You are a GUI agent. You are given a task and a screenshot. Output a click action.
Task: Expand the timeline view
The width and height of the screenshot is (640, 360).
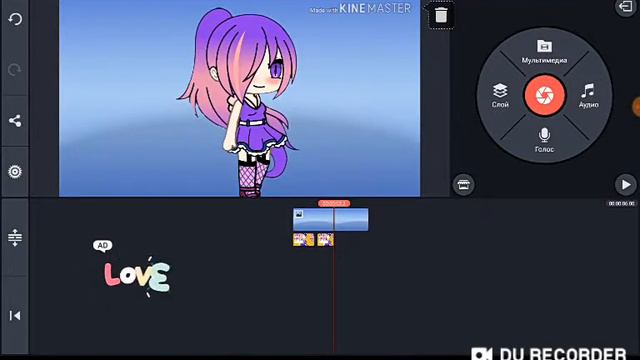pos(15,237)
